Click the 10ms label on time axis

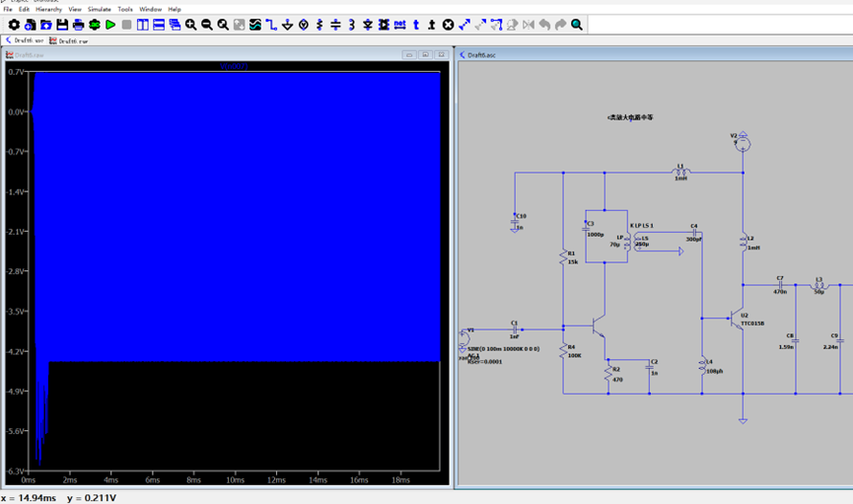point(235,480)
